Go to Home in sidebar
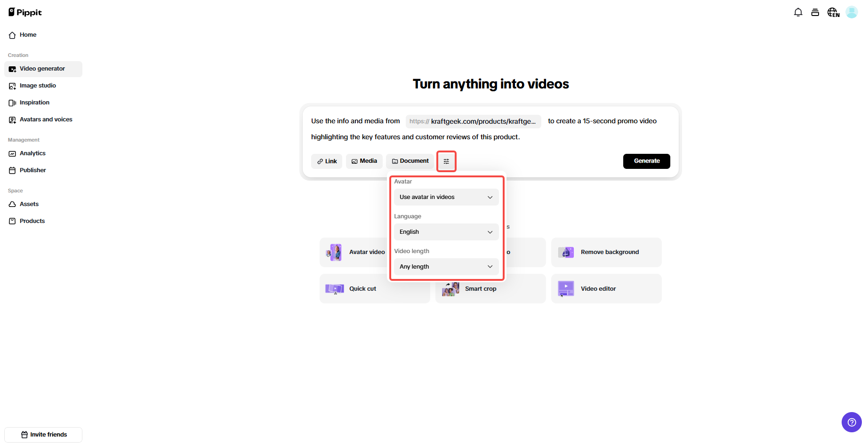868x445 pixels. pos(43,35)
